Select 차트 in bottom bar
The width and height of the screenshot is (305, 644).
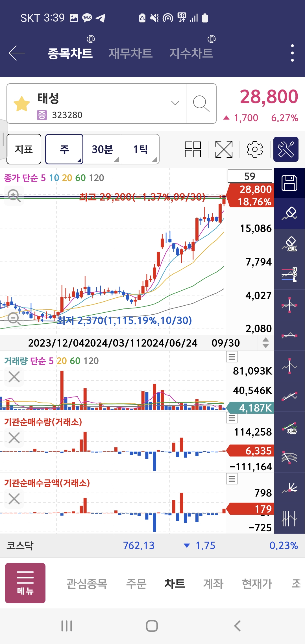coord(175,584)
